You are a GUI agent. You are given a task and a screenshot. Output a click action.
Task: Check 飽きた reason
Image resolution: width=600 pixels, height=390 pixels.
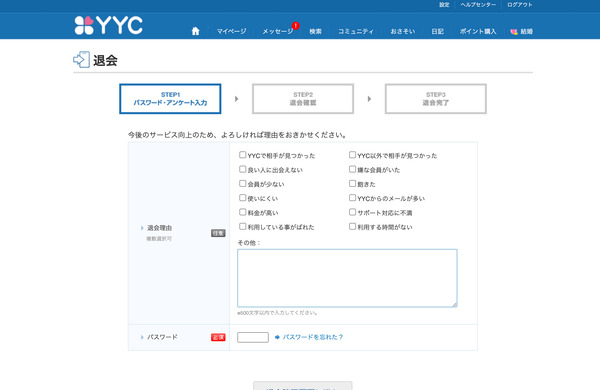tap(352, 183)
